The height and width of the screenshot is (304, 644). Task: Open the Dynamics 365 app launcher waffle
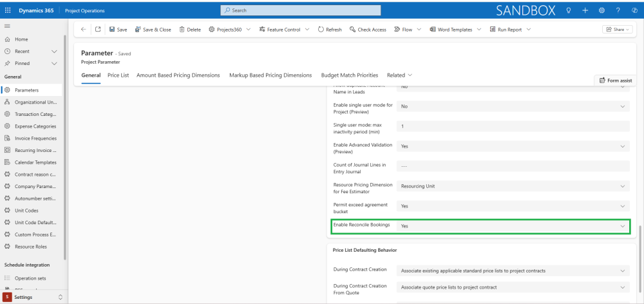pyautogui.click(x=8, y=10)
